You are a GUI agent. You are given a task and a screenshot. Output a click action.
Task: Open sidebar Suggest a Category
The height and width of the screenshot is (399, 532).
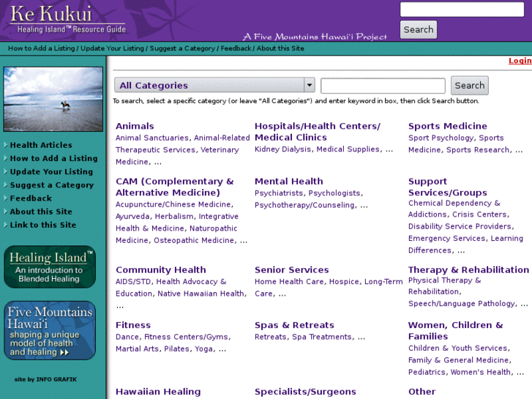click(x=51, y=185)
